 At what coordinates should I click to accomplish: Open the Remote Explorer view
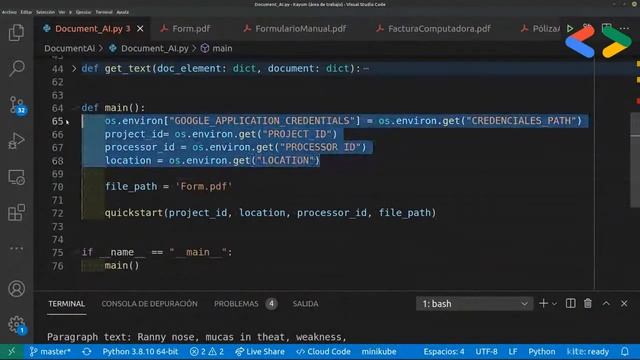click(16, 177)
